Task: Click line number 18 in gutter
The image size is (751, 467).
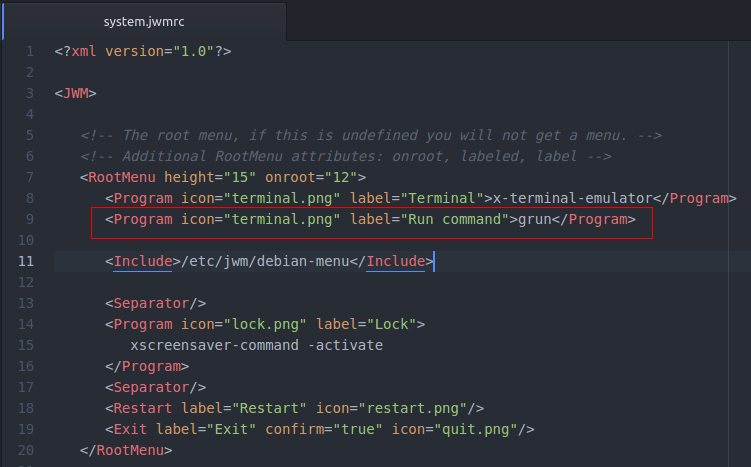Action: click(26, 408)
